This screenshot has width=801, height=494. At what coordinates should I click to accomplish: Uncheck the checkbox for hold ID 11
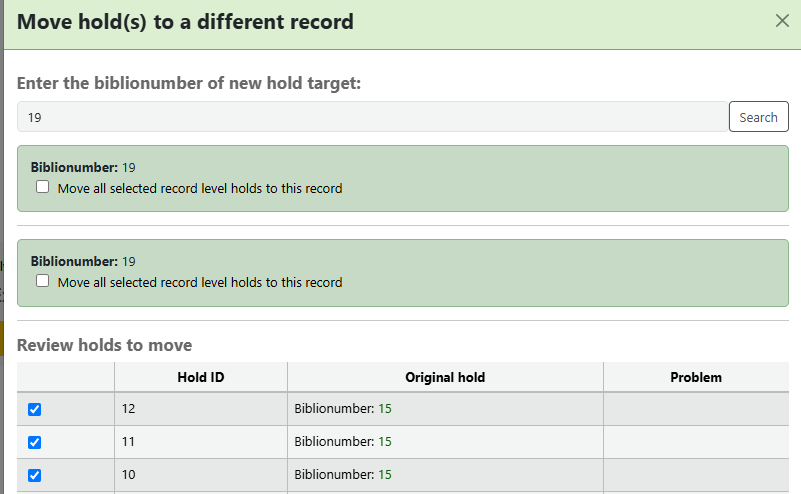click(x=35, y=442)
